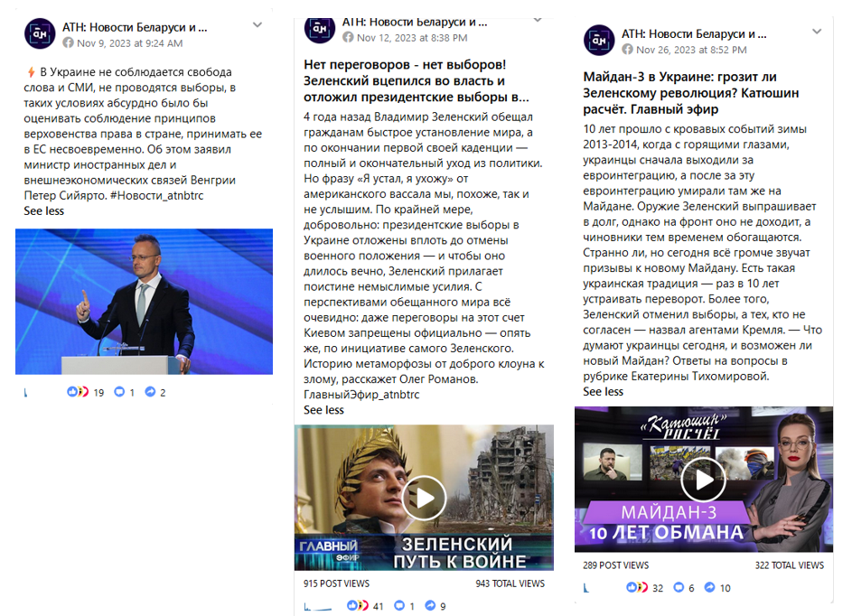852x616 pixels.
Task: Collapse Nov 26 post with See less
Action: click(604, 392)
